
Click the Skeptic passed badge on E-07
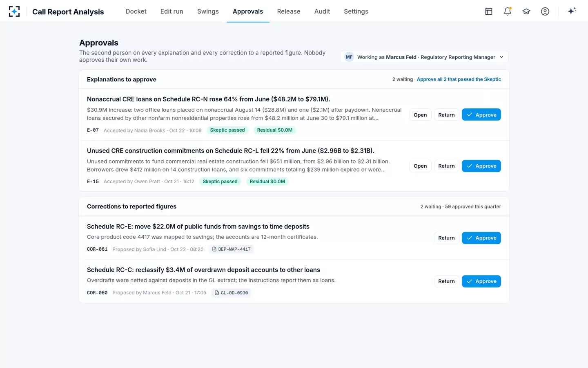(227, 130)
